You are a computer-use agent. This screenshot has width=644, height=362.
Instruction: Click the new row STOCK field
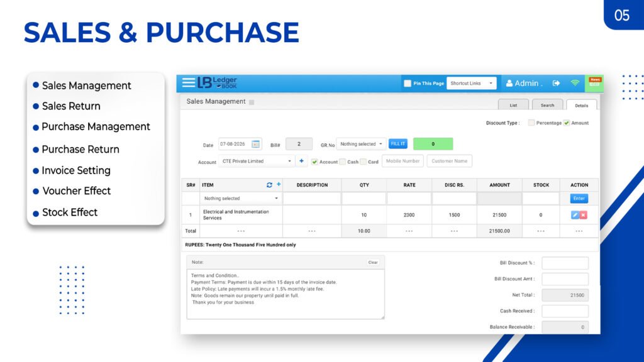click(541, 198)
